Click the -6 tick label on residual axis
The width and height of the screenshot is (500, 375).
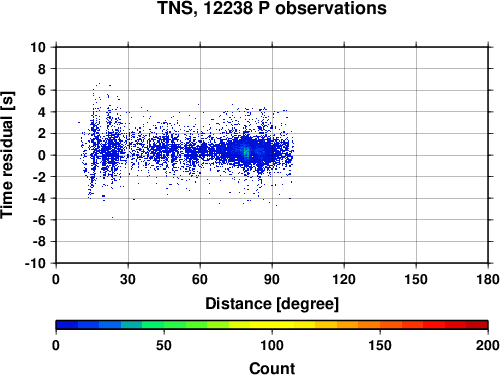point(39,220)
